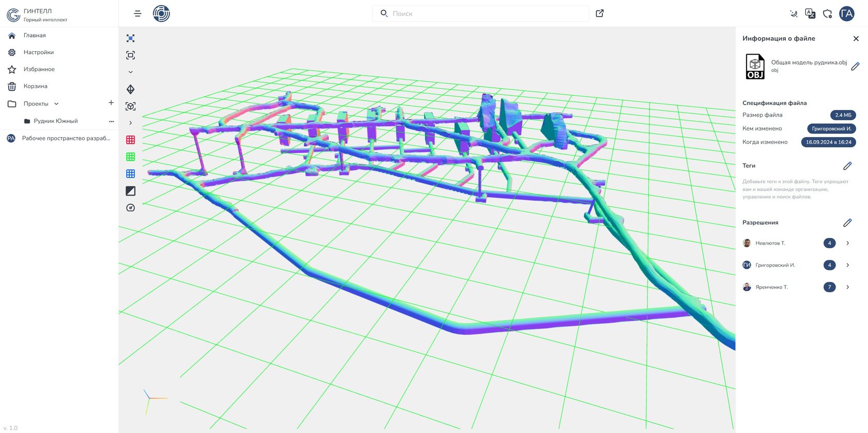The image size is (868, 433).
Task: Click the focus frame icon in viewer toolbar
Action: pyautogui.click(x=131, y=55)
